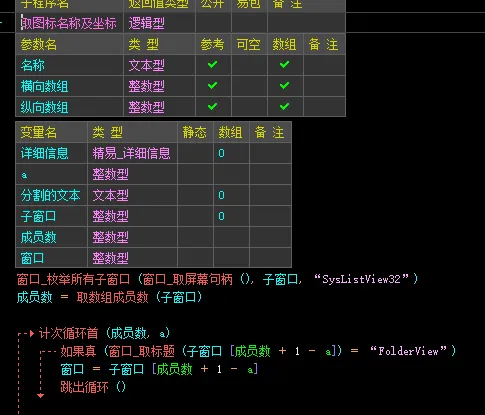Click 取数组成员数 function call
Image resolution: width=485 pixels, height=415 pixels.
(x=112, y=297)
